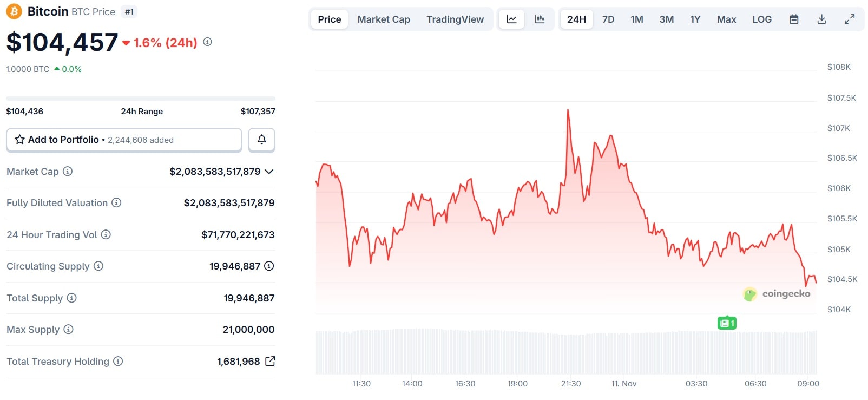Click Add to Portfolio button
The width and height of the screenshot is (868, 400).
(x=124, y=140)
